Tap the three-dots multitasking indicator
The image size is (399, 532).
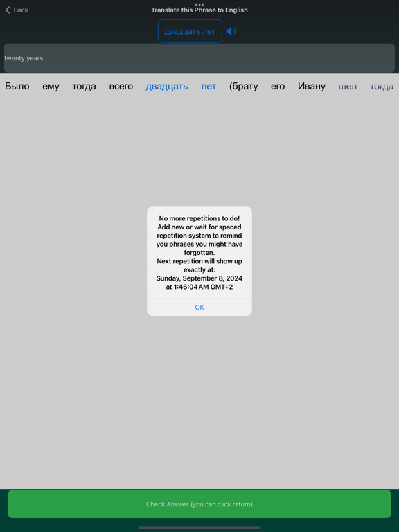click(x=199, y=5)
